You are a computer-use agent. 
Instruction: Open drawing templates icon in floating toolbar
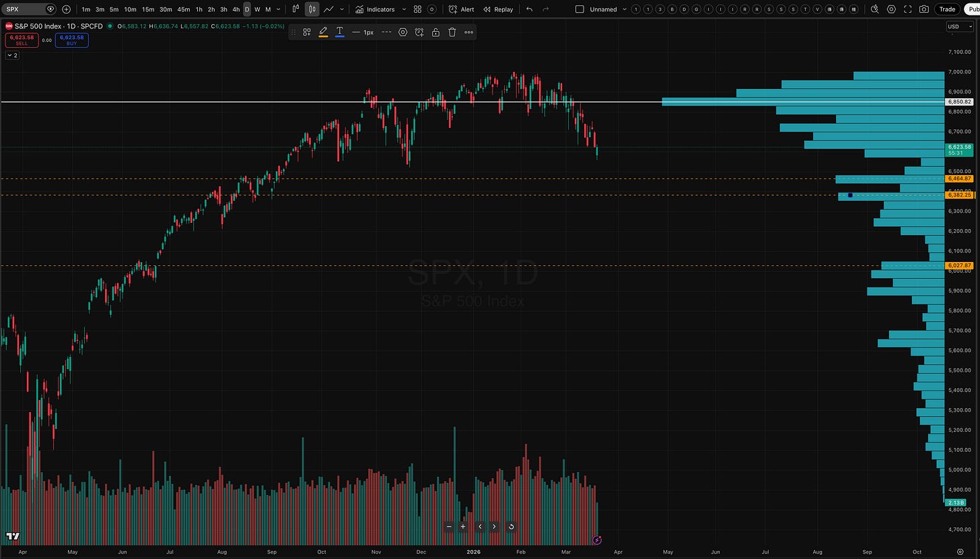click(x=306, y=32)
